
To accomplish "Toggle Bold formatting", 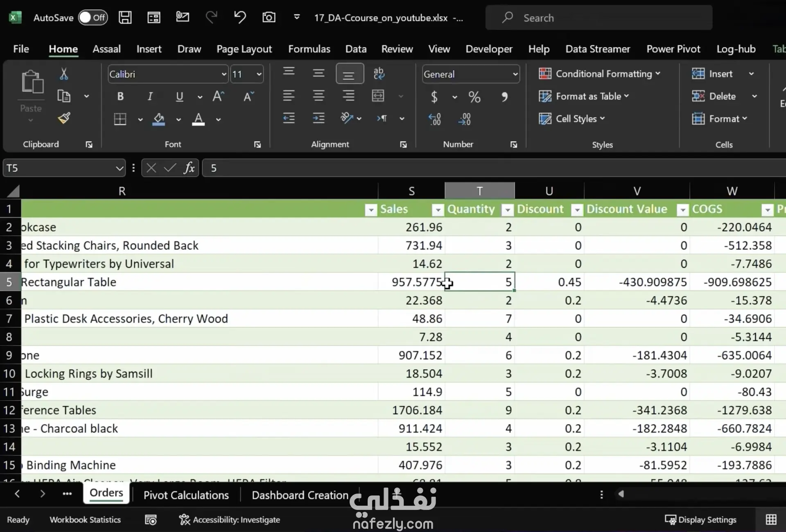I will click(x=120, y=97).
